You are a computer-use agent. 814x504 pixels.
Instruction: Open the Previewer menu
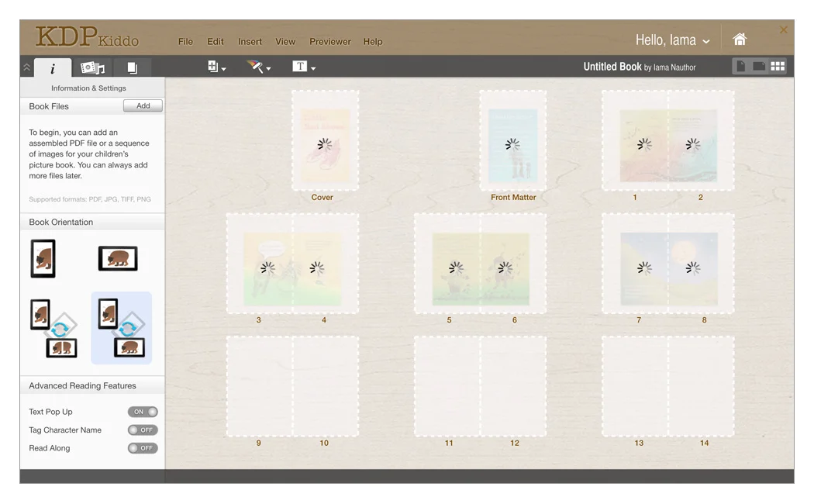(x=329, y=42)
